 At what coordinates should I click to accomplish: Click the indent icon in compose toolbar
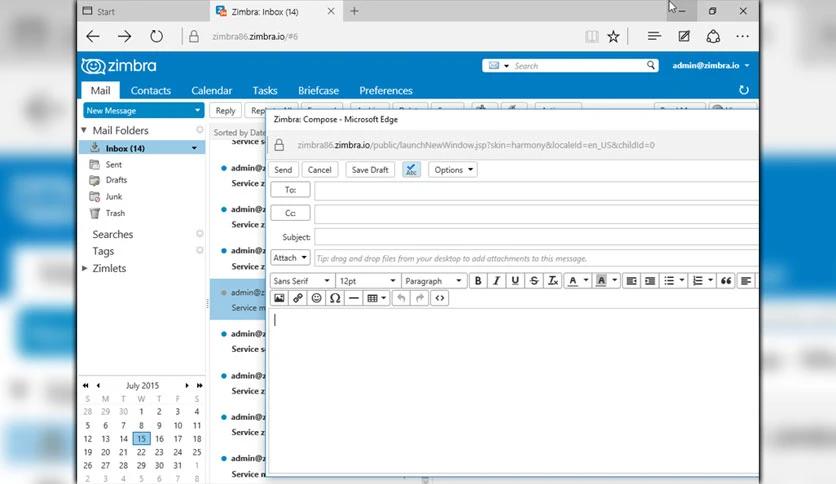click(650, 281)
